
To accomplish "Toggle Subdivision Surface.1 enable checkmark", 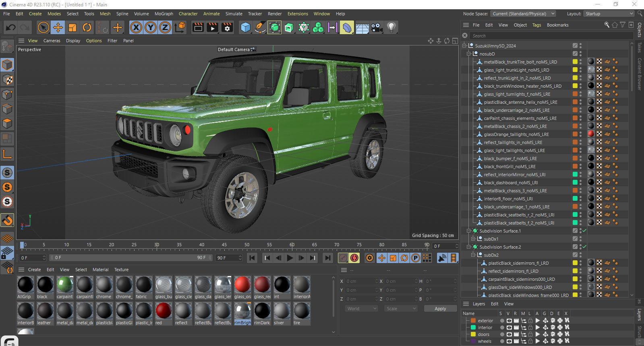I will (584, 231).
